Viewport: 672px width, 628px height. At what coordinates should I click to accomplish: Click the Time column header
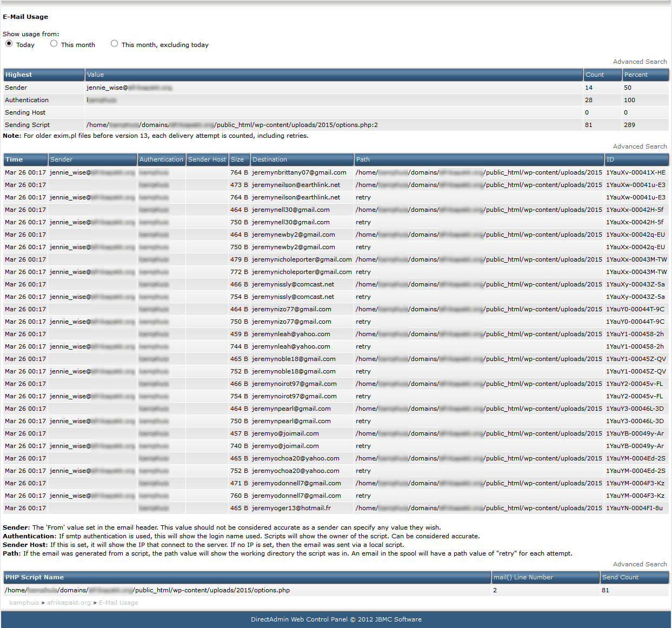tap(14, 159)
